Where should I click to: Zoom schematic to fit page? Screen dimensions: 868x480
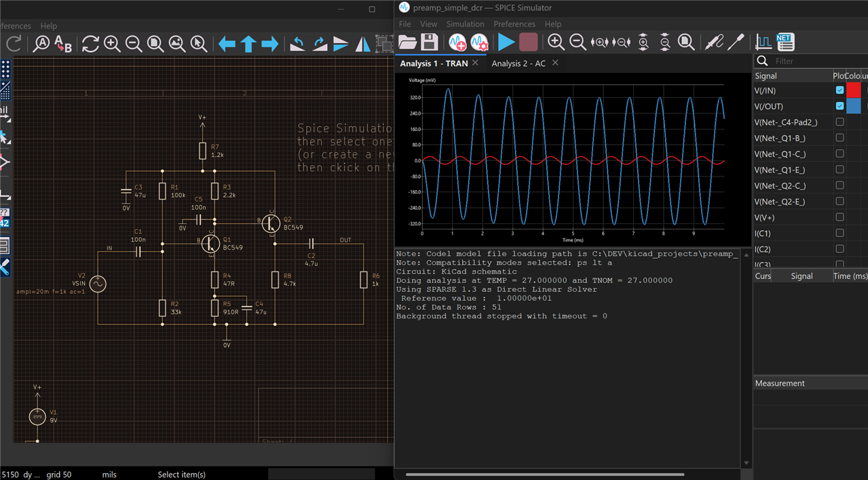point(155,45)
